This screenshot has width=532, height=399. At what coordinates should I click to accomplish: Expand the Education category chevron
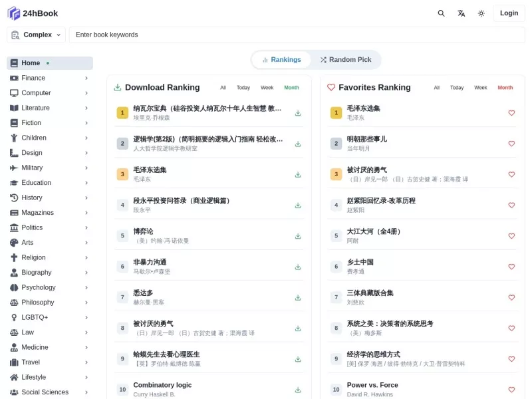point(86,182)
